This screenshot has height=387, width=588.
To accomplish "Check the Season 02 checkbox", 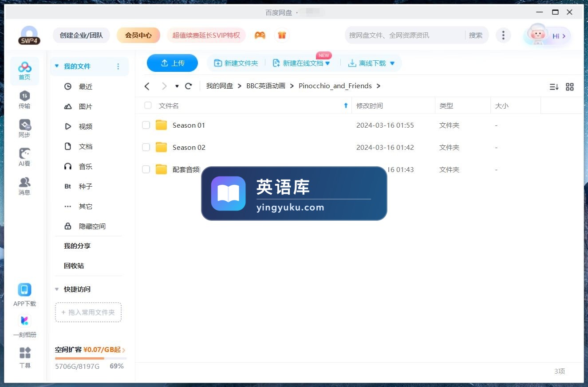I will pyautogui.click(x=146, y=147).
